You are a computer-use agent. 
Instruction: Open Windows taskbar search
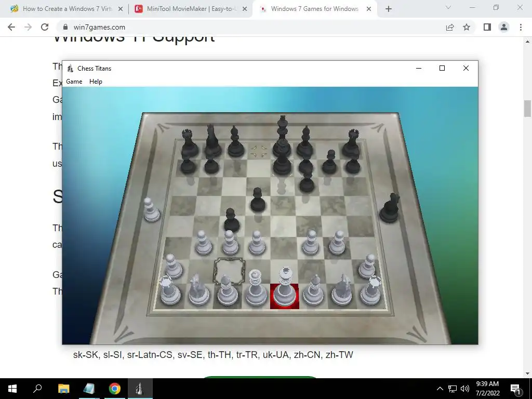click(37, 389)
